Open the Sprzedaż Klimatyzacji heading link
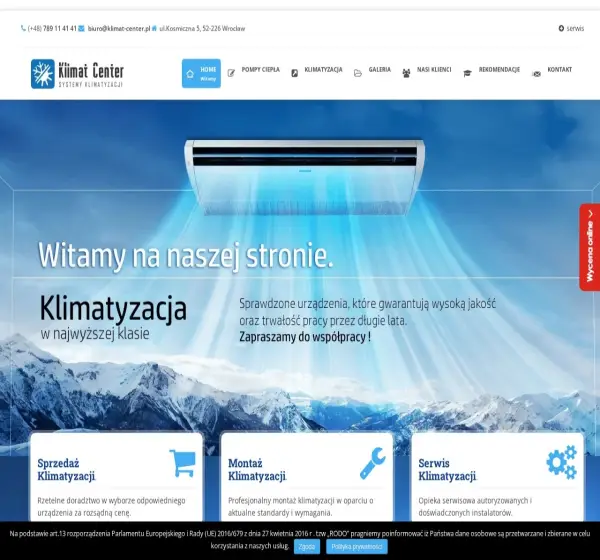Image resolution: width=600 pixels, height=560 pixels. pyautogui.click(x=66, y=470)
